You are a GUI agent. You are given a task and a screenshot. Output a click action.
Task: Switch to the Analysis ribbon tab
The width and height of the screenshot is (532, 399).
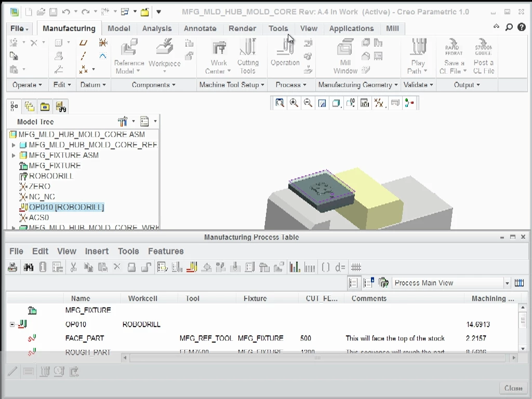(x=157, y=29)
